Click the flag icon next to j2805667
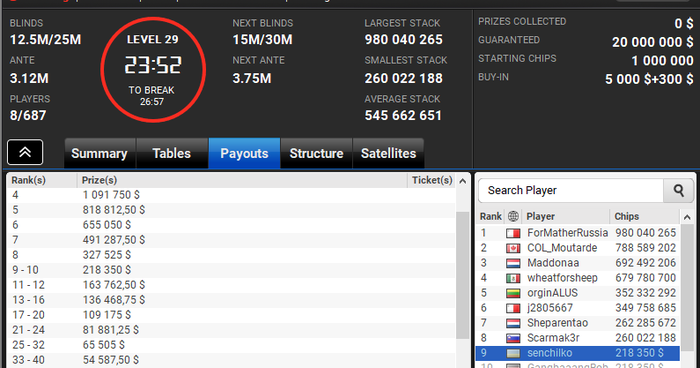This screenshot has height=368, width=700. click(513, 308)
